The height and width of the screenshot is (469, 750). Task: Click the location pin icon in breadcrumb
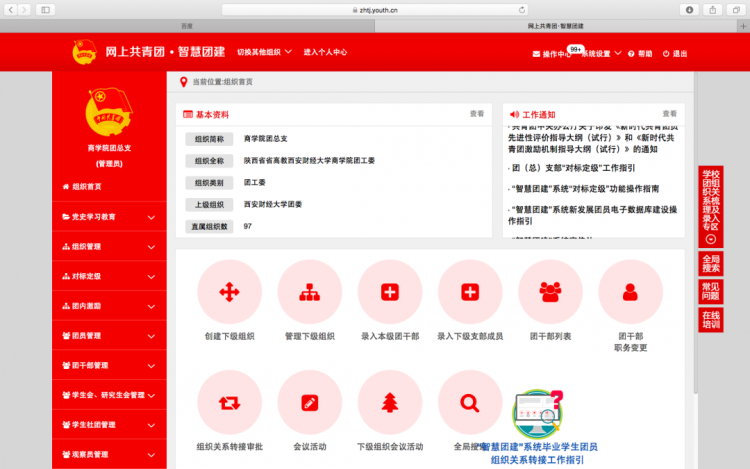coord(183,82)
